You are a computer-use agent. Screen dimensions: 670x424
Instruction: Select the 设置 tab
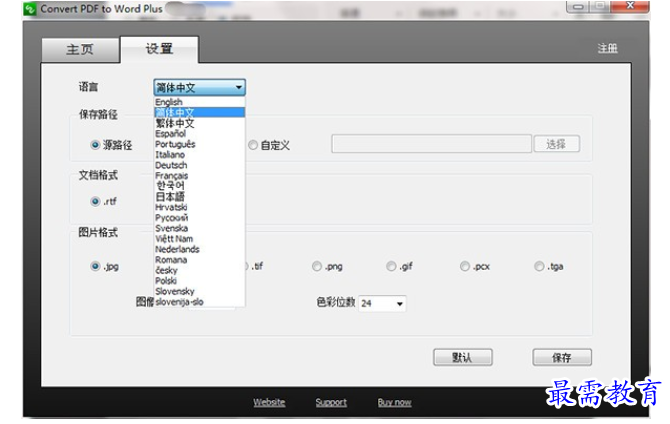tap(159, 49)
